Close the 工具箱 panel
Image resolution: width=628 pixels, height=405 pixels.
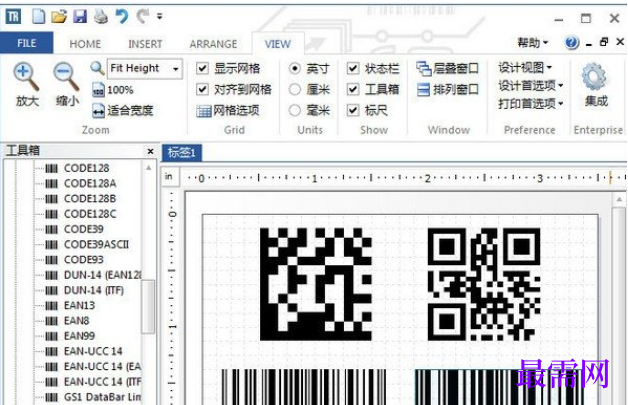(x=151, y=151)
